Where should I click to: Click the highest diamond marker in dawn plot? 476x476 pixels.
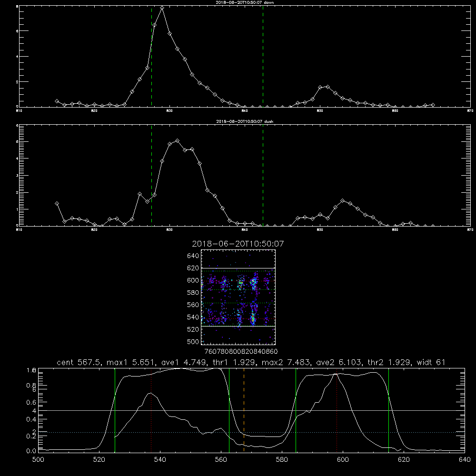[162, 8]
